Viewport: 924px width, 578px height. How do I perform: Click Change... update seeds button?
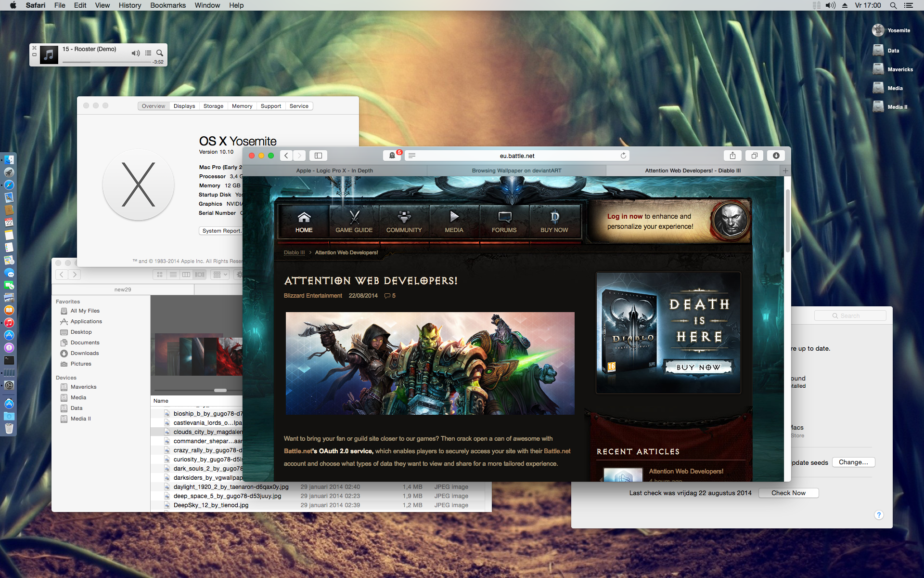853,462
